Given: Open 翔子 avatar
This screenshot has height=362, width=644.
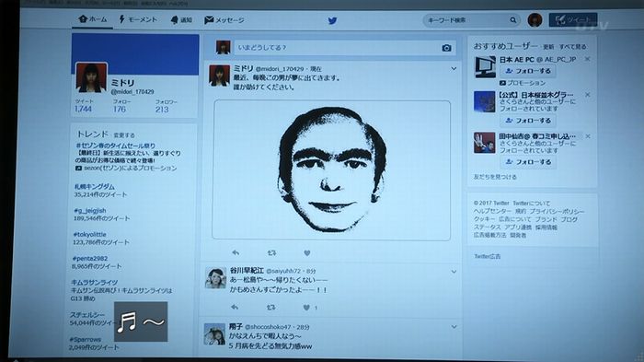Looking at the screenshot, I should click(214, 333).
